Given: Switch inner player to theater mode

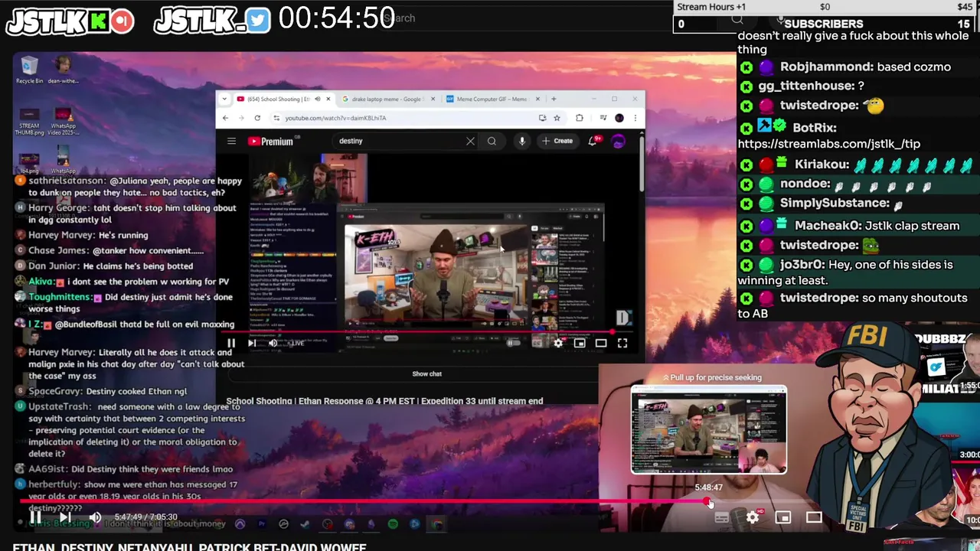Looking at the screenshot, I should tap(601, 343).
